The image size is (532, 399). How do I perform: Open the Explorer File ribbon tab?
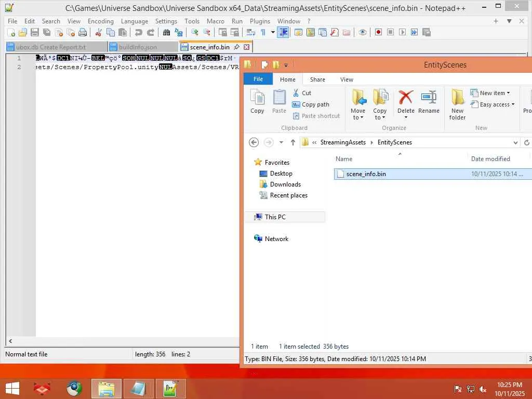point(258,79)
